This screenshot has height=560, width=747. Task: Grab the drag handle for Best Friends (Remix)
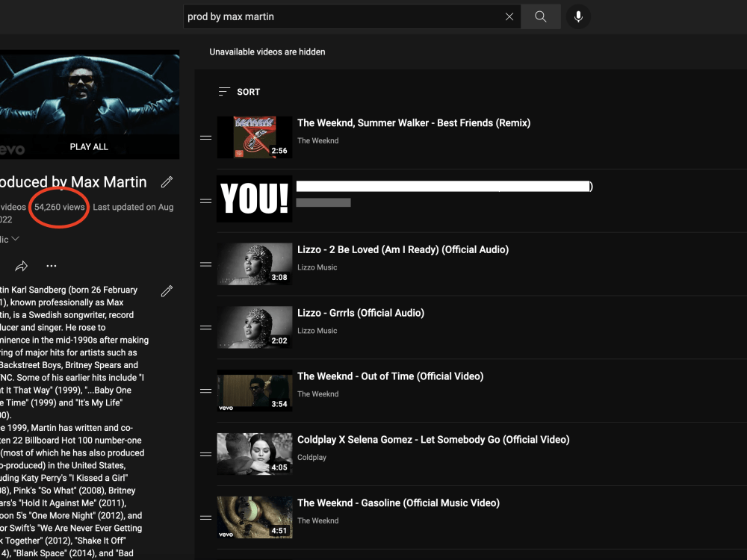coord(206,137)
